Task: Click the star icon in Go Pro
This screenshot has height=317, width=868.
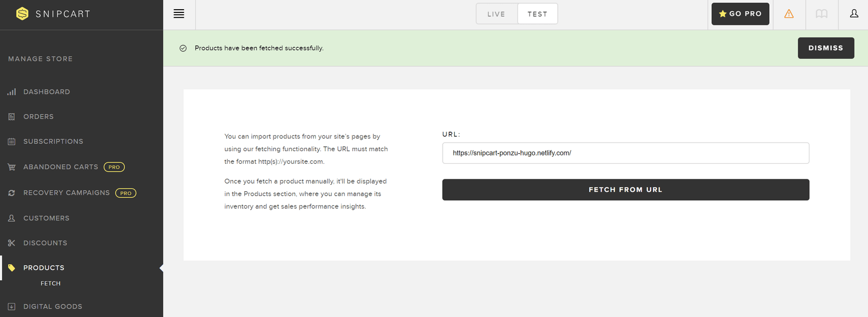Action: (723, 14)
